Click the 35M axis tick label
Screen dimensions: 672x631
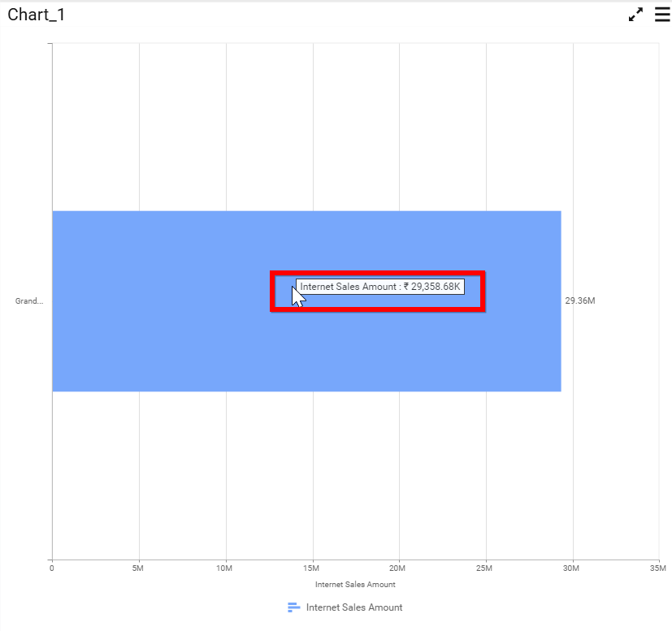(x=658, y=568)
